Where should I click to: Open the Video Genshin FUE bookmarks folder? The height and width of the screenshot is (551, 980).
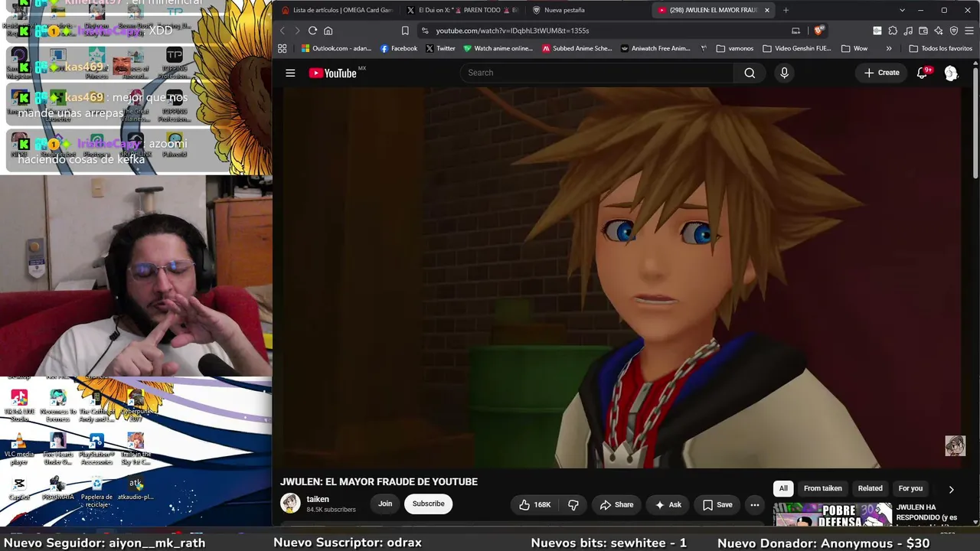point(796,48)
